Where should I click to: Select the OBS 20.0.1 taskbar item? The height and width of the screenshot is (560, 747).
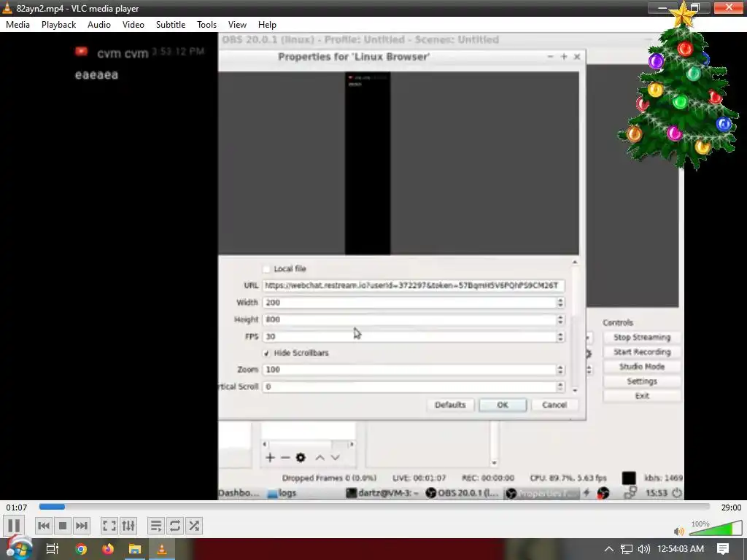462,494
